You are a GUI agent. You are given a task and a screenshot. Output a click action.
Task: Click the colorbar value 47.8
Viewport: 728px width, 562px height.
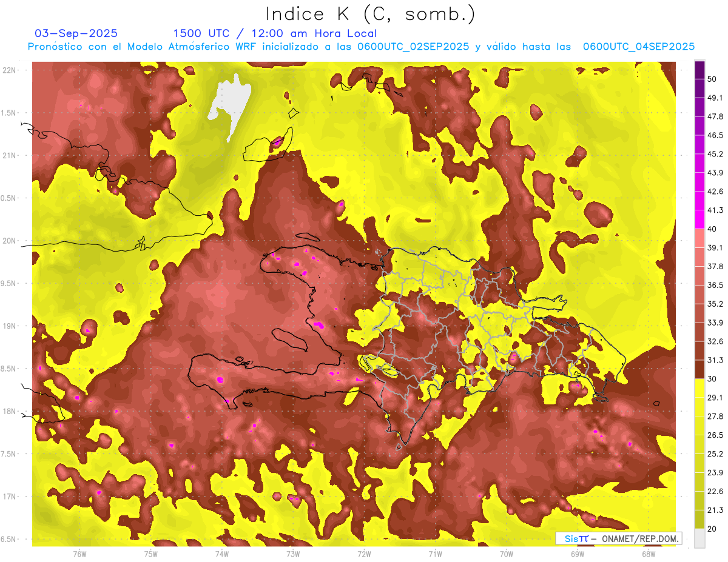[x=715, y=116]
